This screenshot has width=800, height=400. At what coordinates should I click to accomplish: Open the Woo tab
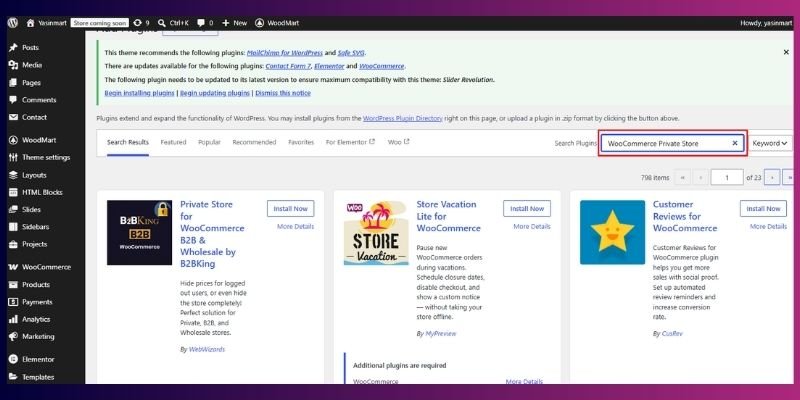click(x=398, y=142)
